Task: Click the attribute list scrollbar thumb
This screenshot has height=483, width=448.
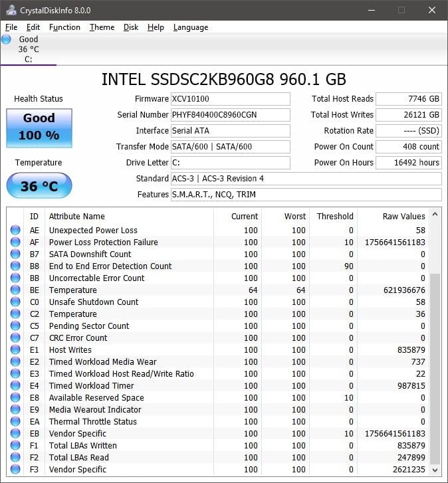Action: click(x=435, y=369)
